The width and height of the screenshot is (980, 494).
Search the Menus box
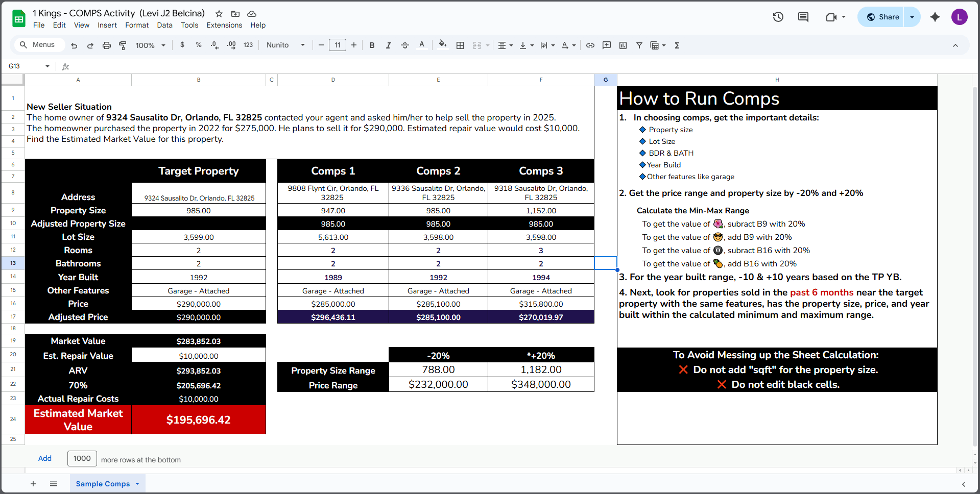point(38,45)
